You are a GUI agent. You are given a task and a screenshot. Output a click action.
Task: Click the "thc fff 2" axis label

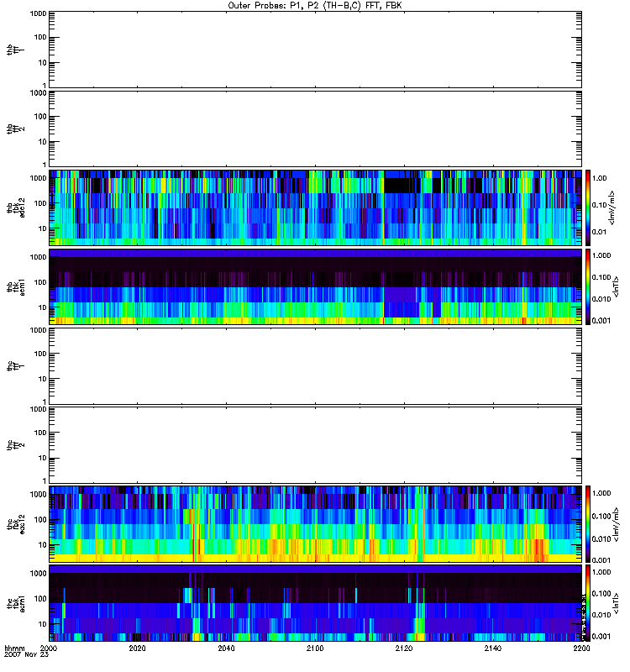click(15, 445)
